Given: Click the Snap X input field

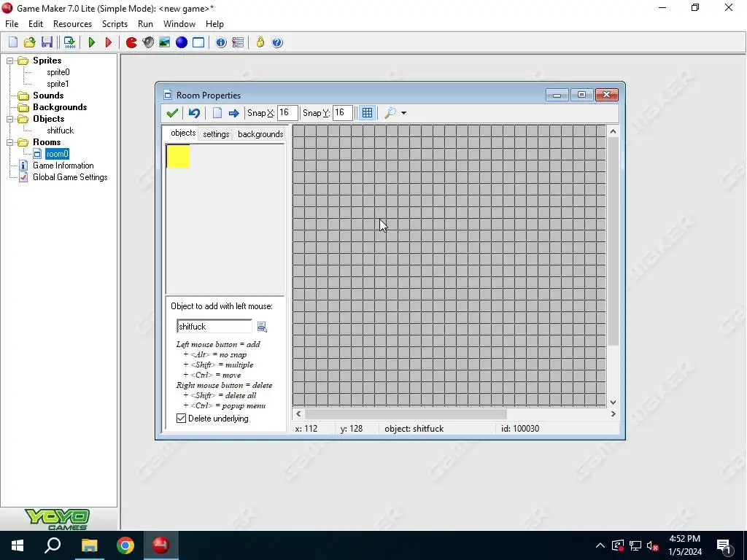Looking at the screenshot, I should click(287, 113).
